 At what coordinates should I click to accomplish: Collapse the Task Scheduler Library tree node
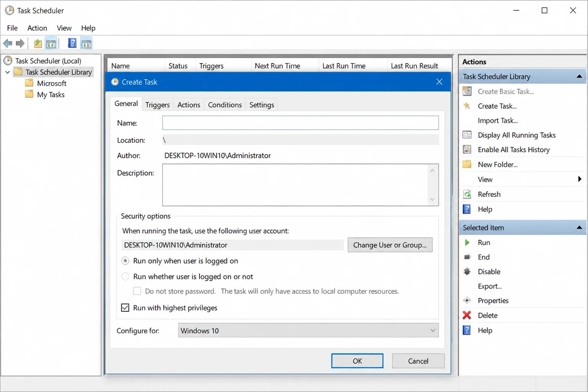tap(7, 72)
